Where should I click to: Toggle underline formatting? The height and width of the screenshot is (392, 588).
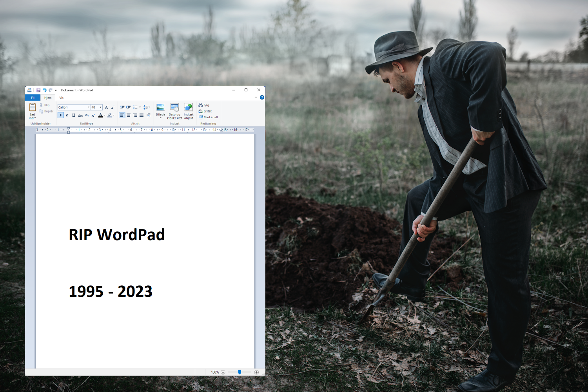[x=73, y=116]
